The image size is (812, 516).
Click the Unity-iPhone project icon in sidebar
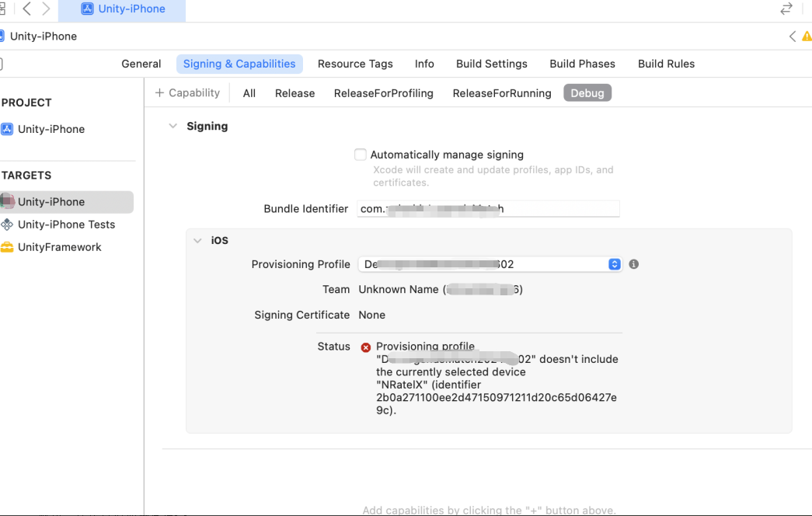coord(7,129)
